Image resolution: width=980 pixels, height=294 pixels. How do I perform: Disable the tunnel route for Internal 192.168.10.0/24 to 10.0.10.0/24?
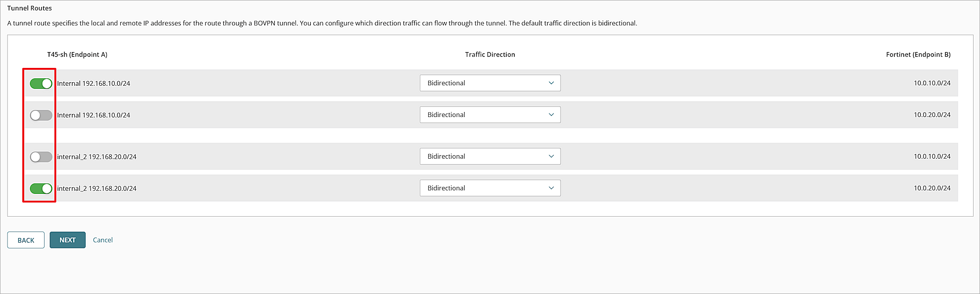tap(41, 83)
